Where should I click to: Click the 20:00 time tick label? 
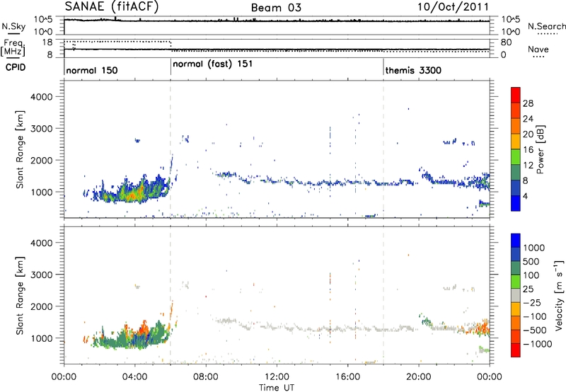418,377
